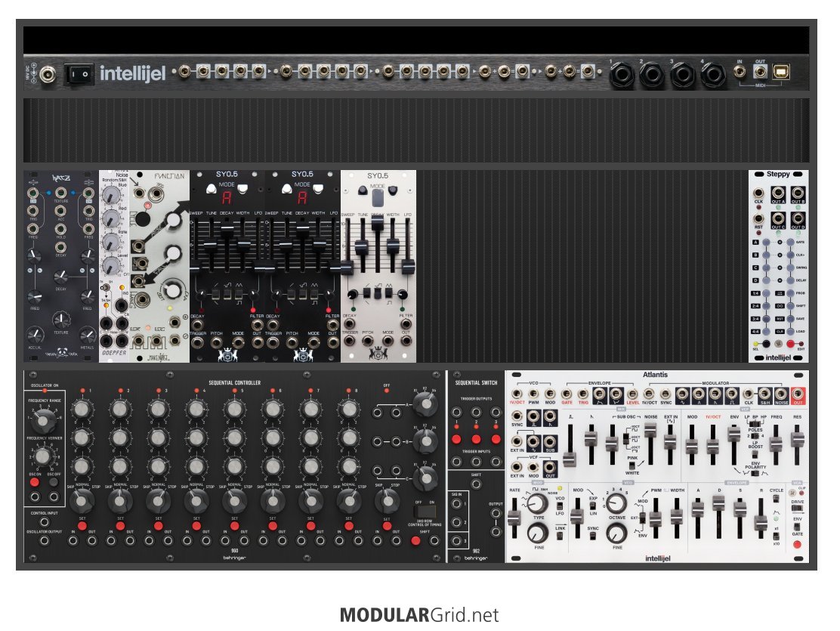Image resolution: width=840 pixels, height=631 pixels.
Task: Click Atlantis envelope TRIG jack
Action: (583, 394)
